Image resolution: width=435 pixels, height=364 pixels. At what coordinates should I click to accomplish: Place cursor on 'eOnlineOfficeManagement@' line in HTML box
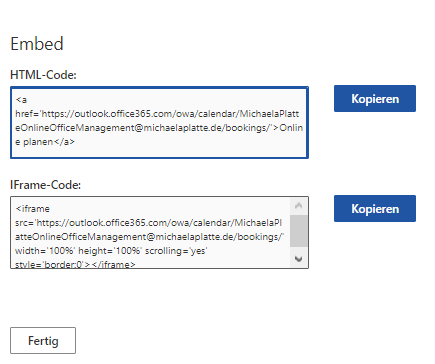click(x=159, y=128)
